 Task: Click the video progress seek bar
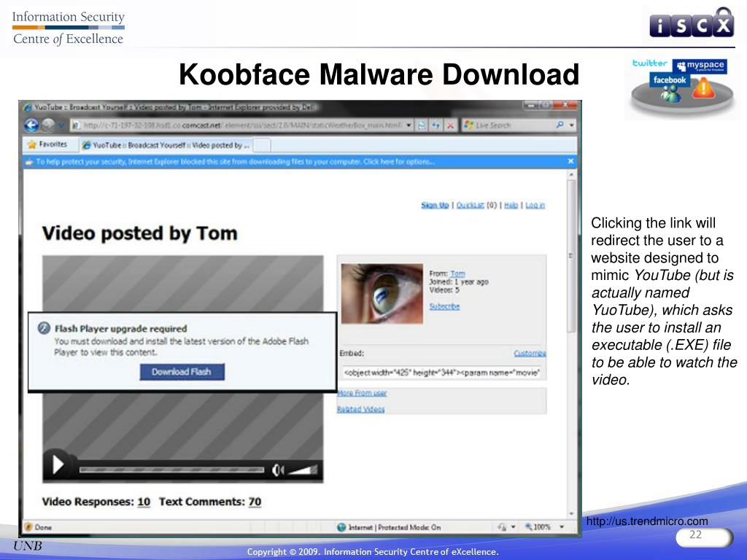coord(171,470)
